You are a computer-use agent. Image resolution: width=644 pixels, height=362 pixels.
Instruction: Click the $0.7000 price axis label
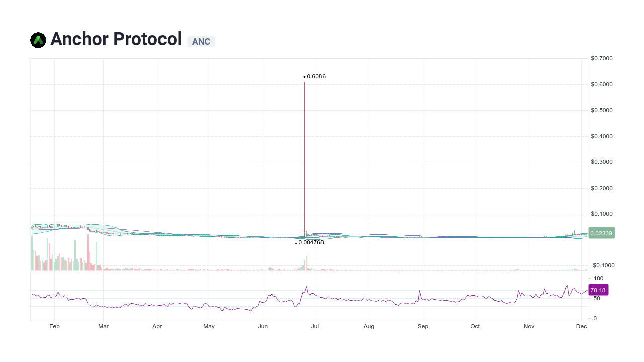(602, 58)
